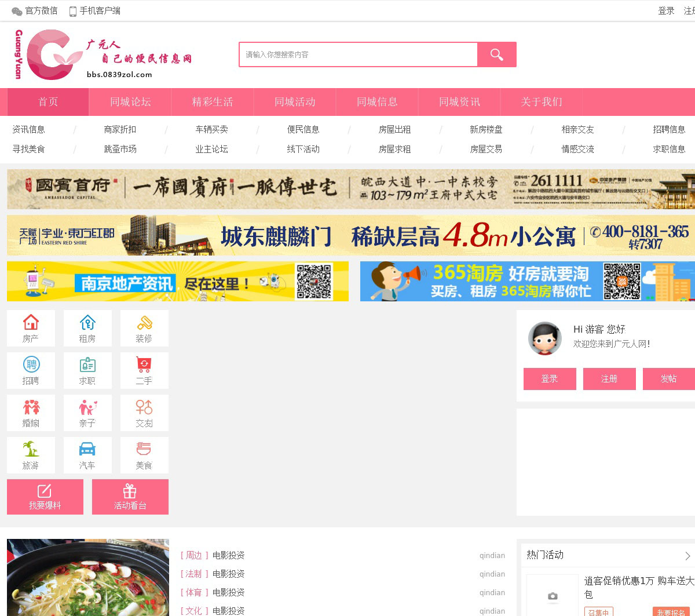Open the 租房 rental category icon
The height and width of the screenshot is (616, 695).
[x=87, y=328]
